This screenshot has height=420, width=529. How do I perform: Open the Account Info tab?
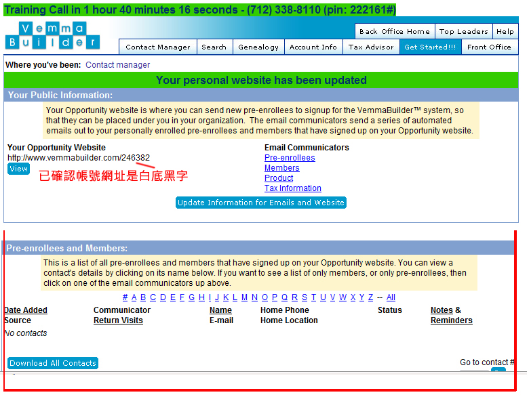coord(313,47)
